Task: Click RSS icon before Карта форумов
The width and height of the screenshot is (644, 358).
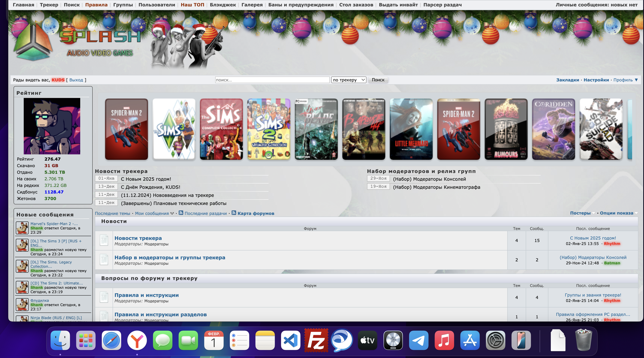Action: (234, 213)
